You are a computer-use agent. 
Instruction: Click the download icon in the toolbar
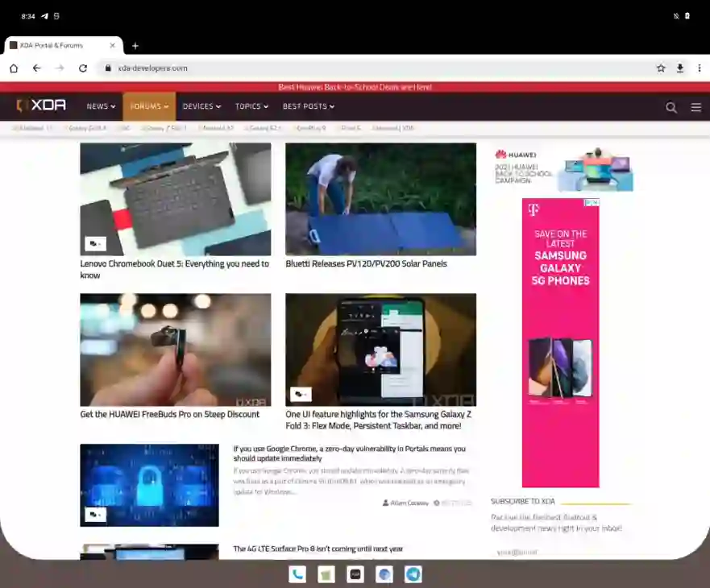(x=680, y=68)
